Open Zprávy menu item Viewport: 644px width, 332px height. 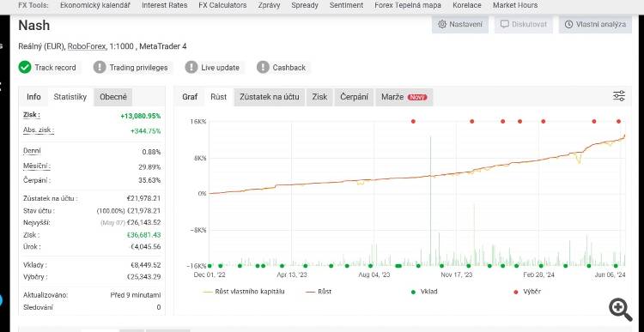270,5
